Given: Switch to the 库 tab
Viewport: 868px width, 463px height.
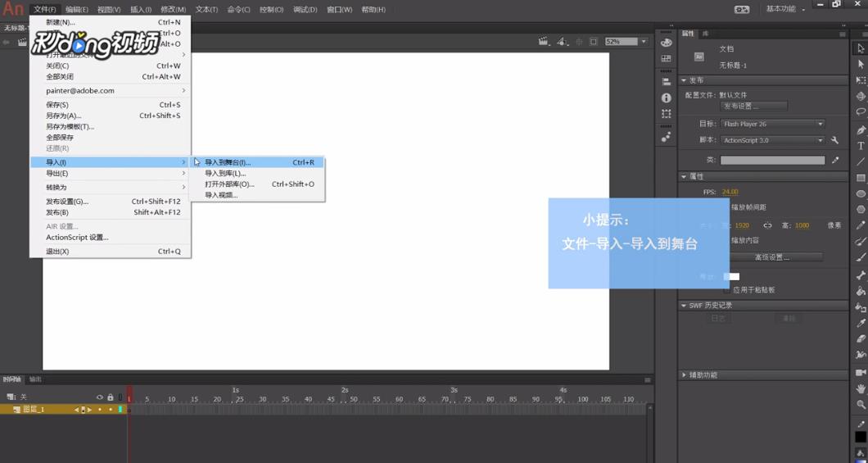Looking at the screenshot, I should point(705,34).
